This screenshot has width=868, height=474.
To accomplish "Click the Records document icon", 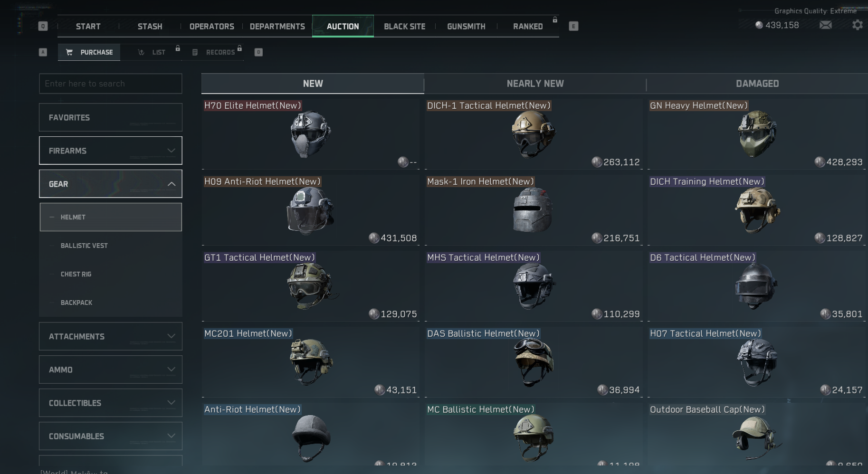I will [195, 52].
